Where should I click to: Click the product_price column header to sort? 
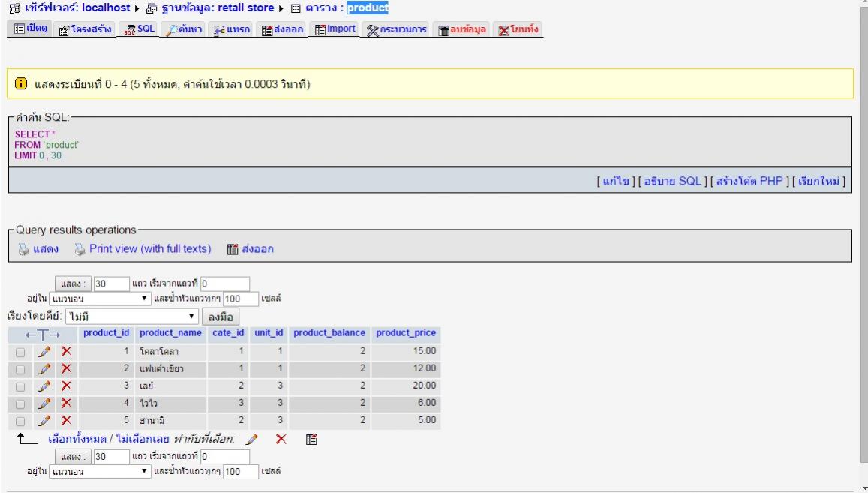point(405,333)
